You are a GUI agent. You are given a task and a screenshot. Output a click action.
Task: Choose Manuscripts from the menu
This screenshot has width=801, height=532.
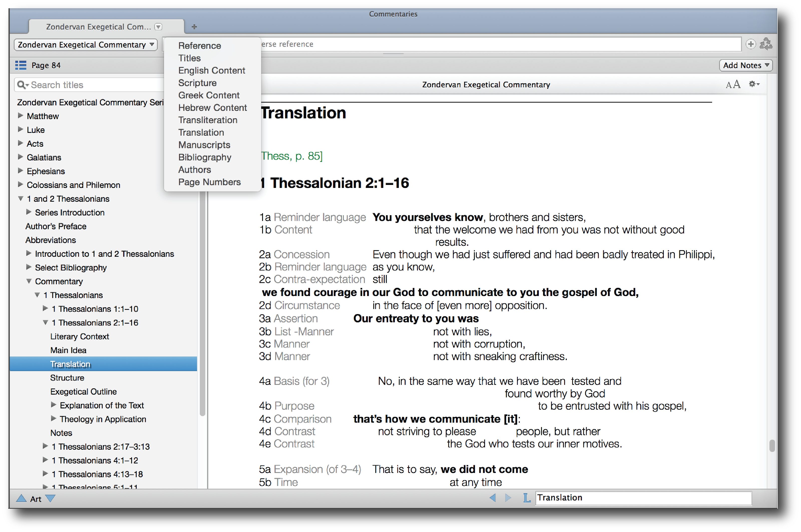click(204, 145)
